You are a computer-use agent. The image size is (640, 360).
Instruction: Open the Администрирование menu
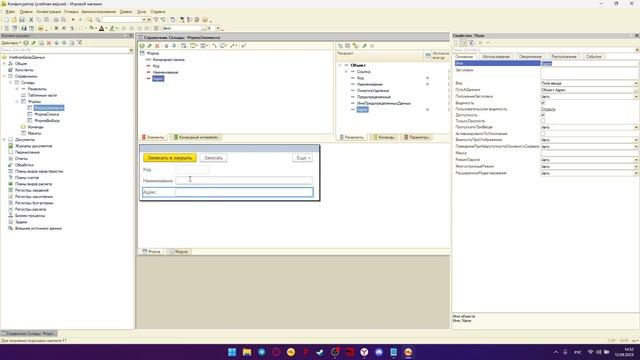(x=98, y=12)
